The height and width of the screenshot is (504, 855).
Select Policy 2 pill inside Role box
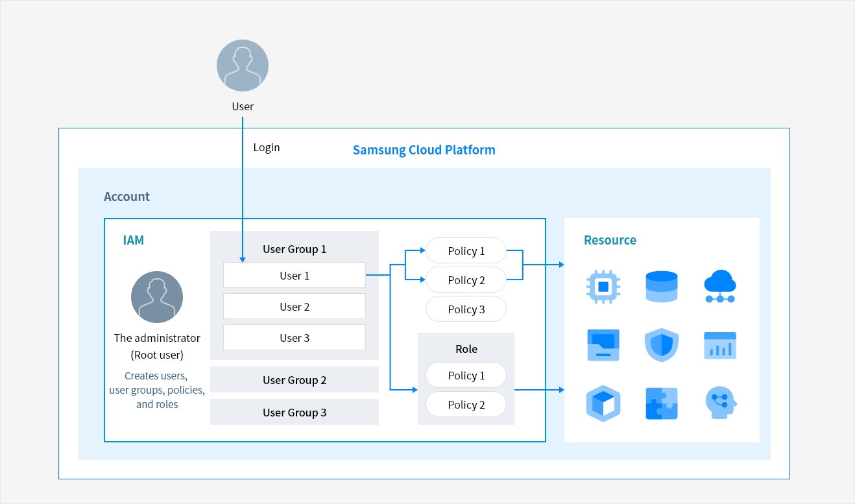tap(466, 404)
